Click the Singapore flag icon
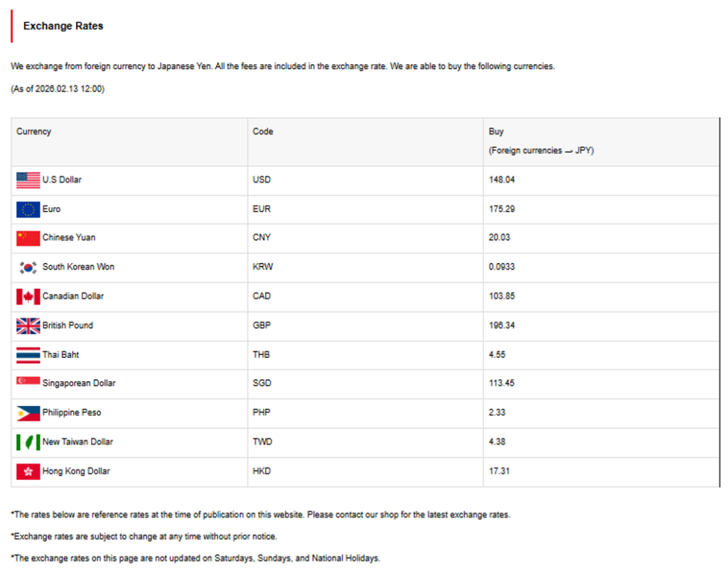Screen dimensions: 728x574 (x=28, y=382)
